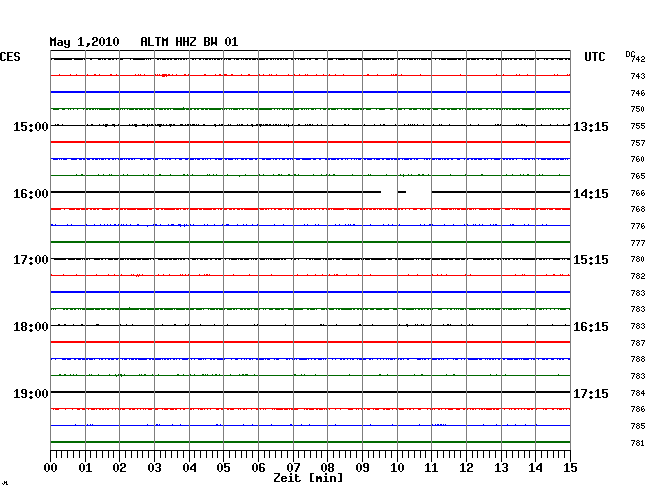Click the Zeit [min] axis title
650x494 pixels.
[308, 478]
